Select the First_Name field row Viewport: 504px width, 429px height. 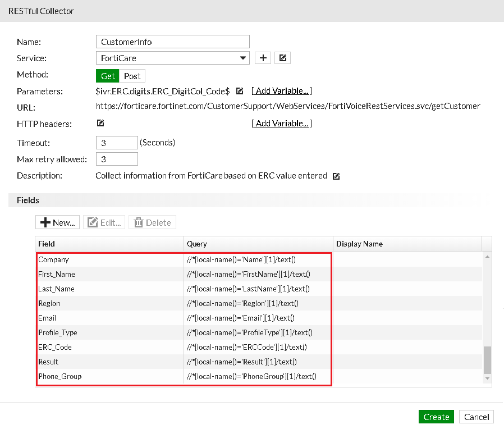coord(258,274)
